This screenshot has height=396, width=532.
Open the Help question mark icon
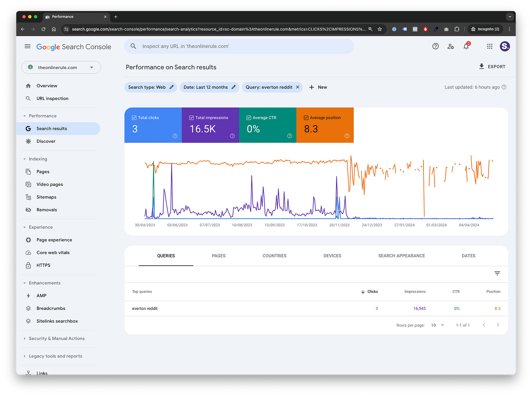click(x=436, y=46)
